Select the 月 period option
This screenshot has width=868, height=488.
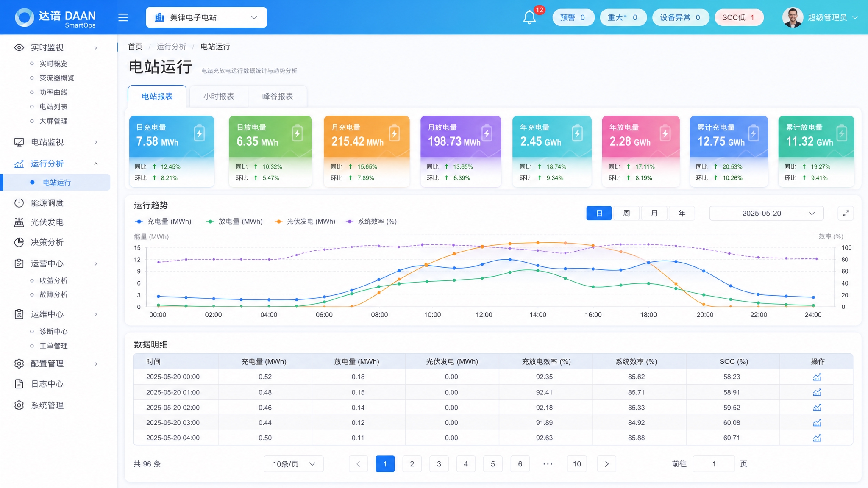point(654,213)
